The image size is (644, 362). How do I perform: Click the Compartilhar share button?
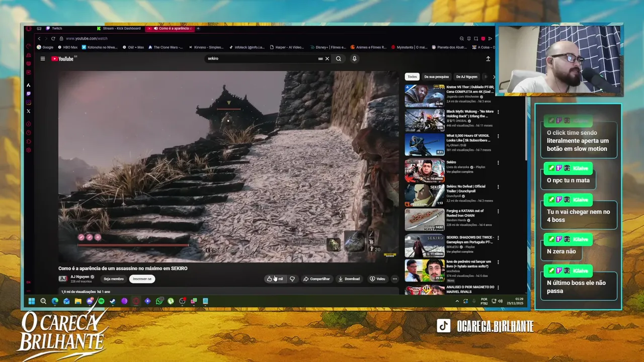click(x=316, y=279)
